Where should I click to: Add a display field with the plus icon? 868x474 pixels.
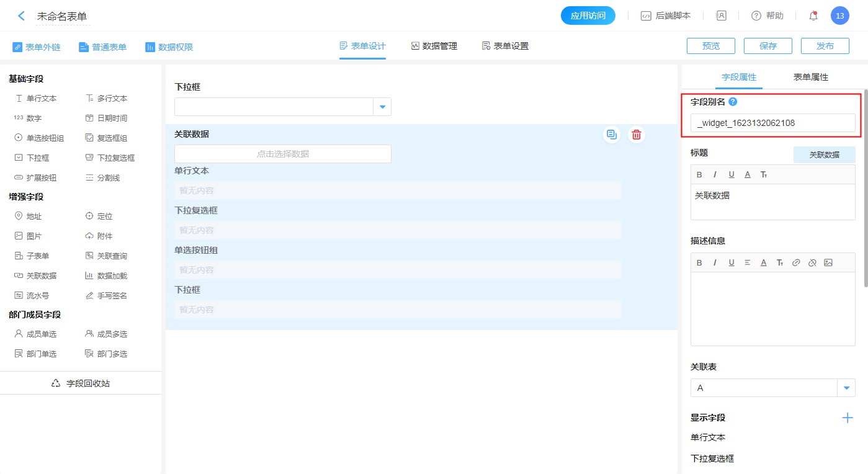(x=847, y=418)
